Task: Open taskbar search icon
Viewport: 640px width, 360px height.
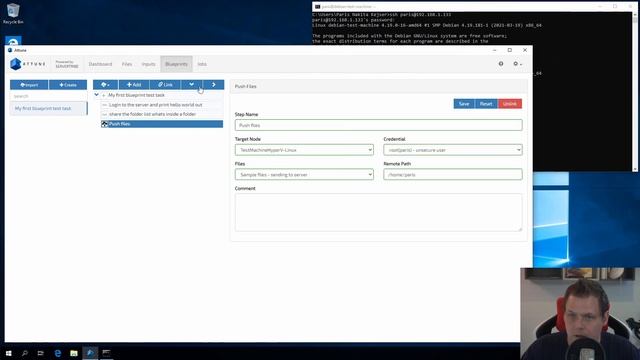Action: pyautogui.click(x=24, y=353)
